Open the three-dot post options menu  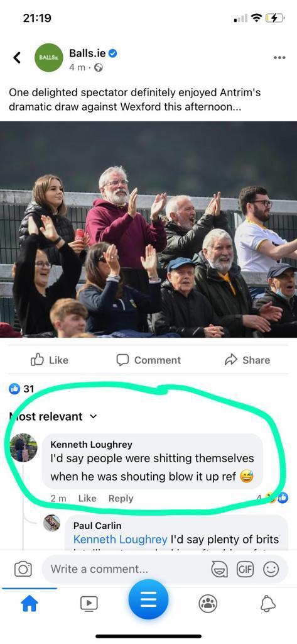(x=279, y=57)
